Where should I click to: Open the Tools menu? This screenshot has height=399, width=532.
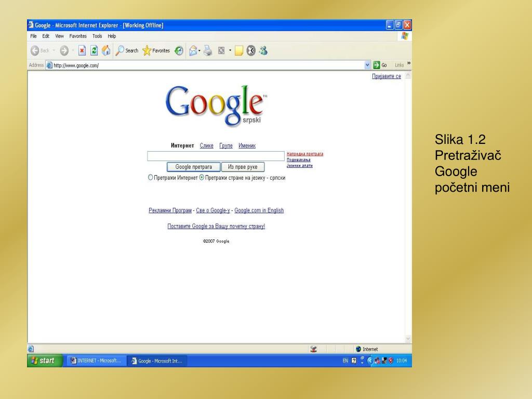point(97,36)
